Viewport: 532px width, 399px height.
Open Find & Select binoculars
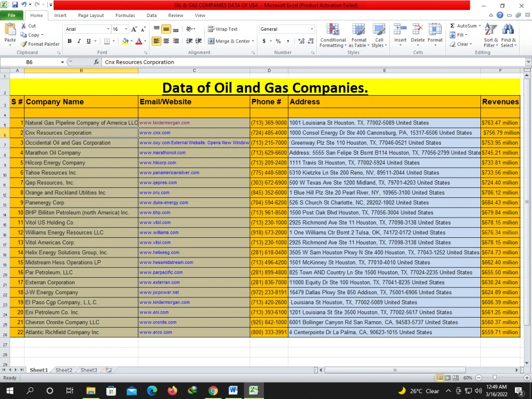click(508, 36)
